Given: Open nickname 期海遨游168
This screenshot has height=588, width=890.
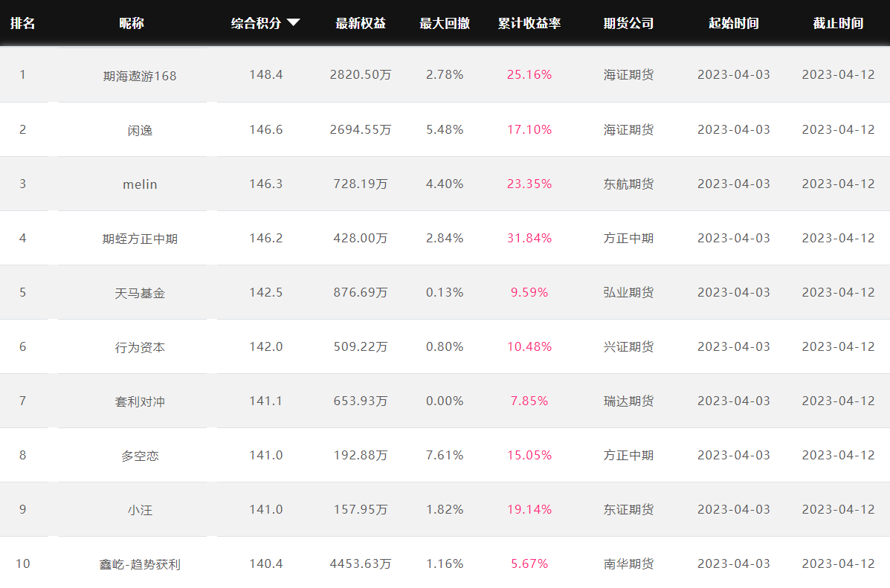Looking at the screenshot, I should [140, 76].
